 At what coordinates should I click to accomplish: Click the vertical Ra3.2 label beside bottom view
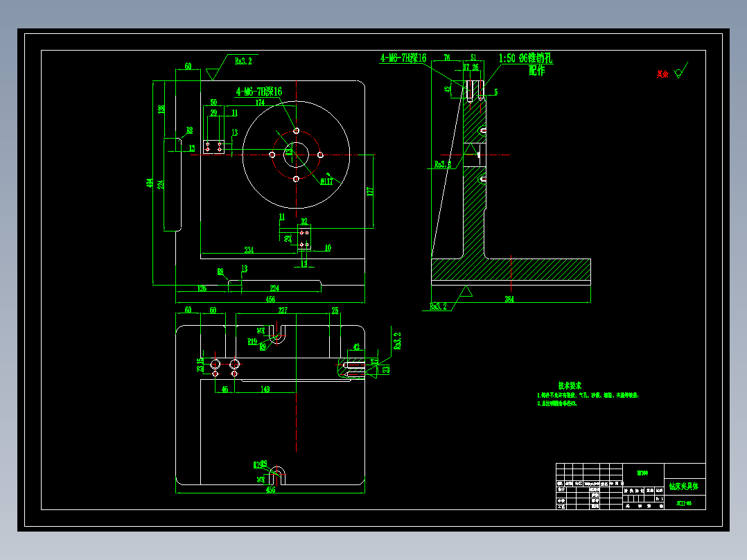[x=397, y=341]
